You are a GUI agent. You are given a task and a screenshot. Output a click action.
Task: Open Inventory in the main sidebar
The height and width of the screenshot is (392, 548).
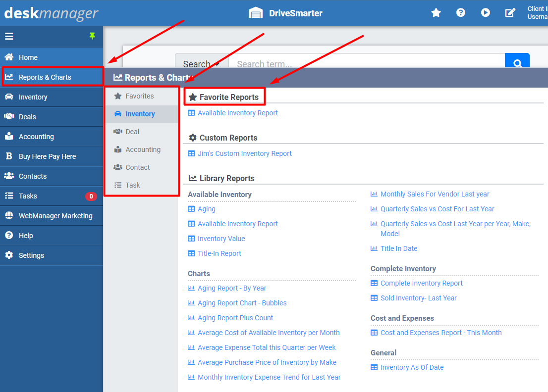tap(52, 97)
